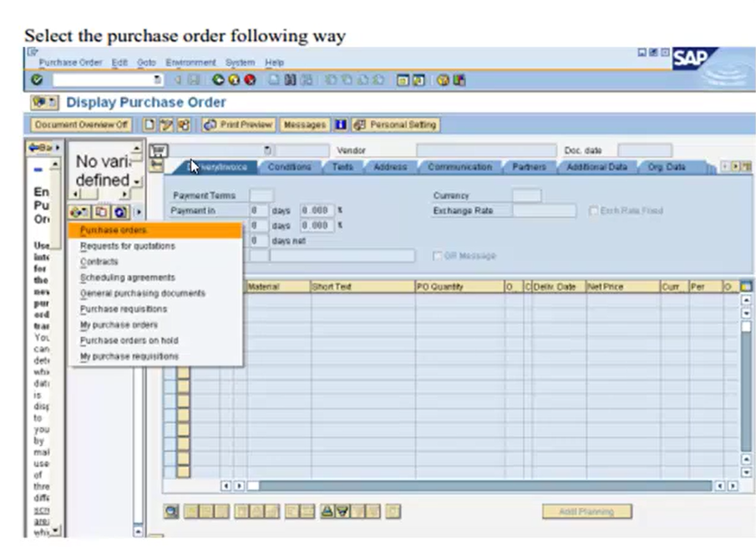
Task: Click into the Doc. date field
Action: coord(645,150)
